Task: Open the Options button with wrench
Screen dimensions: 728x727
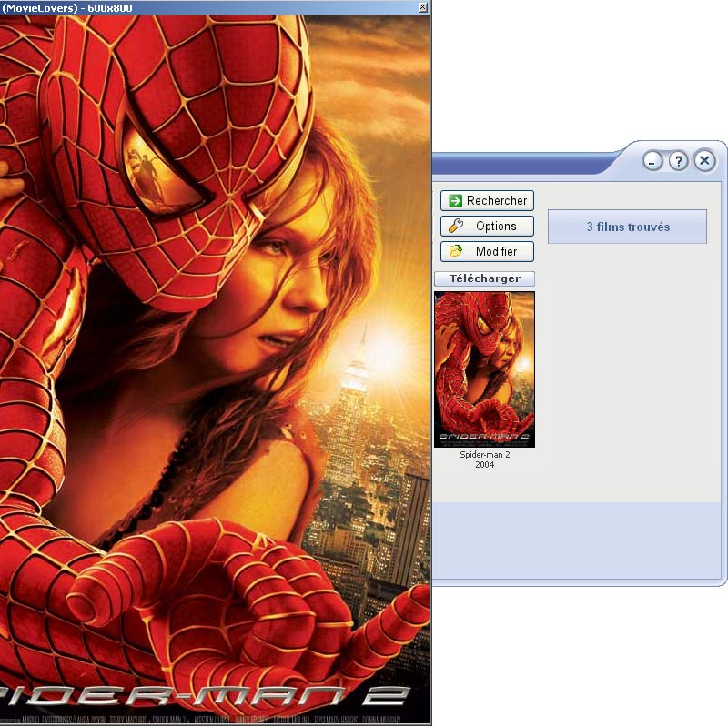Action: click(x=487, y=226)
